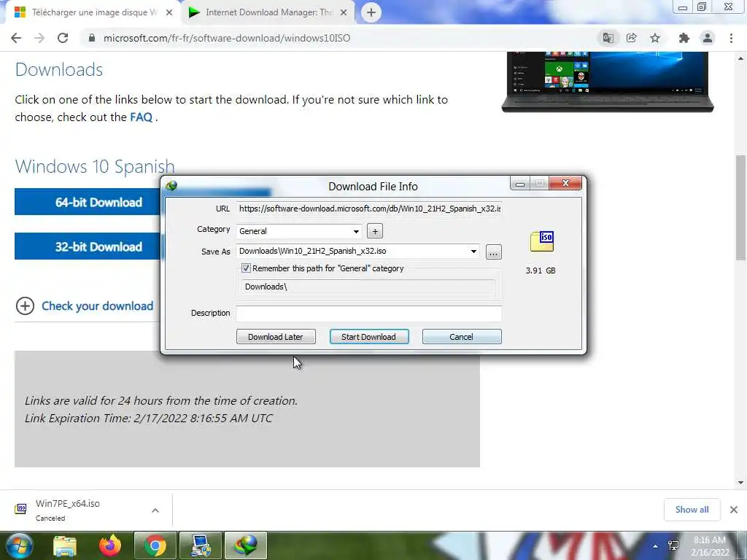The image size is (747, 560).
Task: Open Chrome three-dot menu
Action: (731, 38)
